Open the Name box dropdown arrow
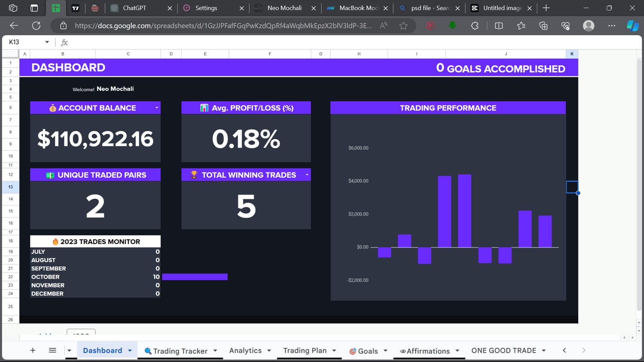The width and height of the screenshot is (644, 362). coord(47,42)
